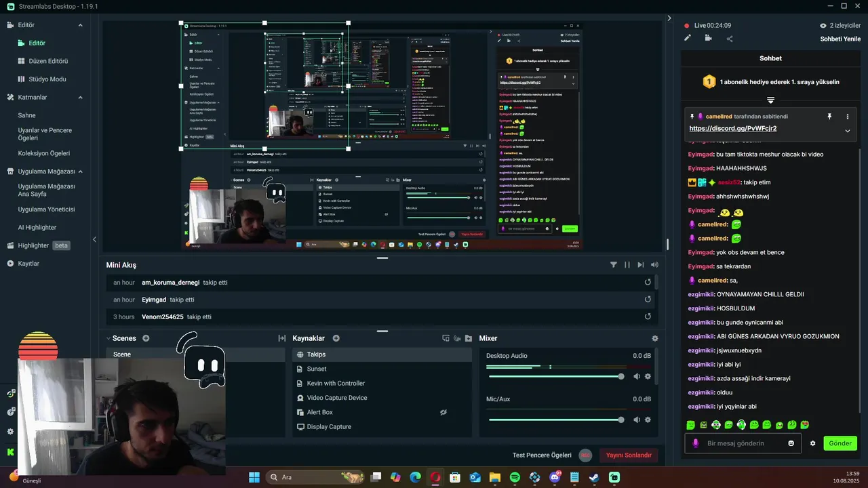The height and width of the screenshot is (488, 868).
Task: Edit stream info pencil icon
Action: coord(688,38)
